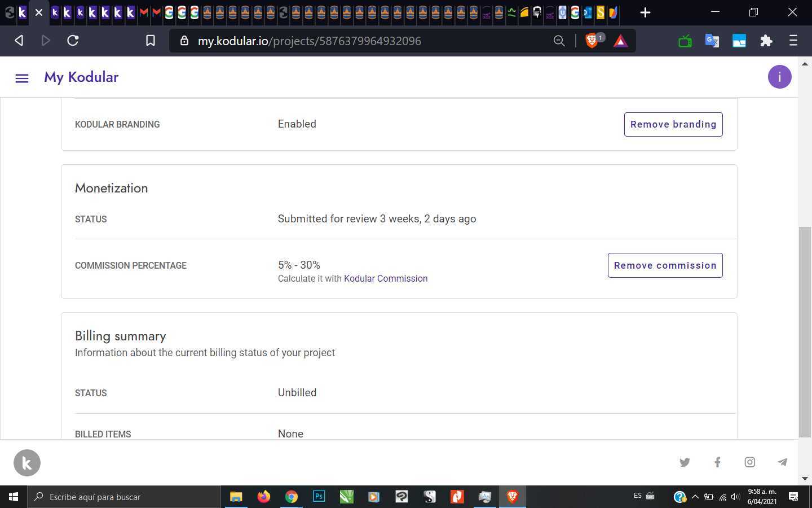The height and width of the screenshot is (508, 812).
Task: Click the 'Billing summary' heading
Action: click(121, 336)
